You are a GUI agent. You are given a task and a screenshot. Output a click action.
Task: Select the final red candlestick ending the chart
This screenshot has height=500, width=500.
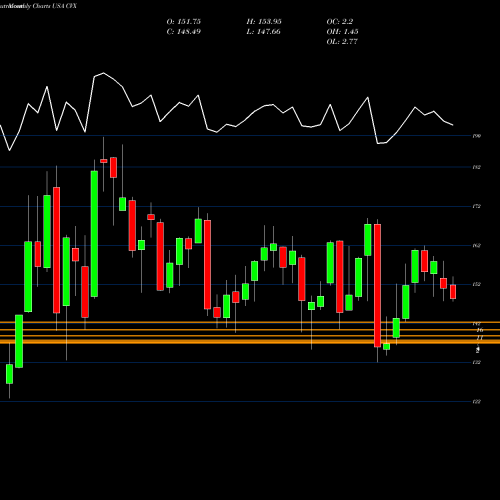pos(453,292)
